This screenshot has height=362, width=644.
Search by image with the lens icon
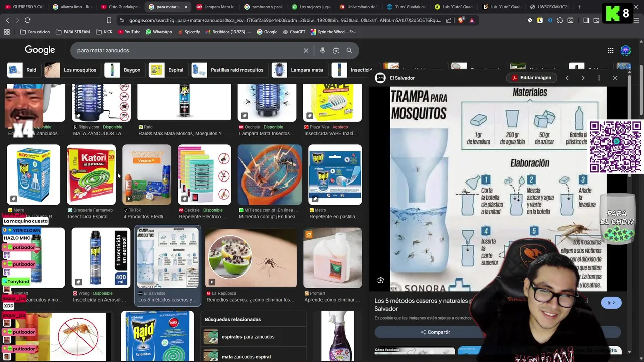click(x=336, y=50)
